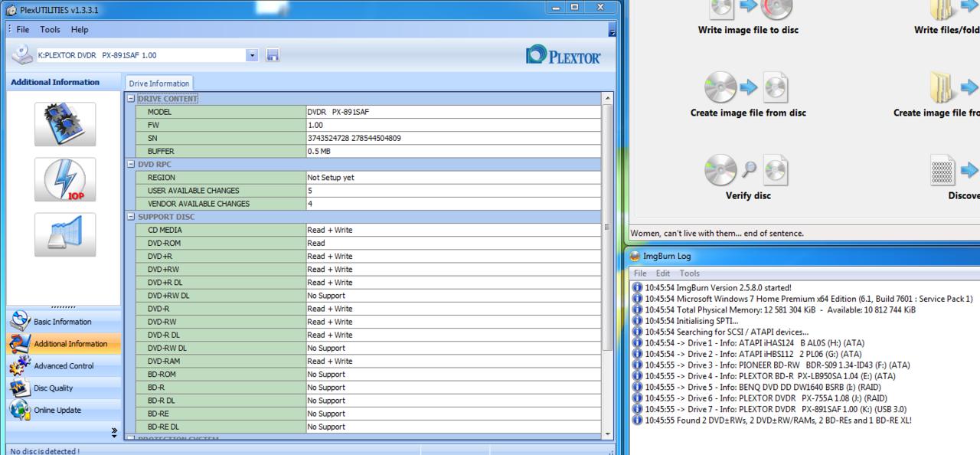Image resolution: width=980 pixels, height=455 pixels.
Task: Launch the Verify disc icon
Action: pos(748,169)
